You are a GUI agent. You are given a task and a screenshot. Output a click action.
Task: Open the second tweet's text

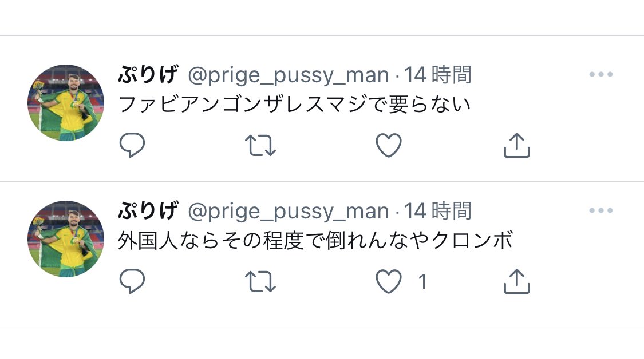[315, 241]
